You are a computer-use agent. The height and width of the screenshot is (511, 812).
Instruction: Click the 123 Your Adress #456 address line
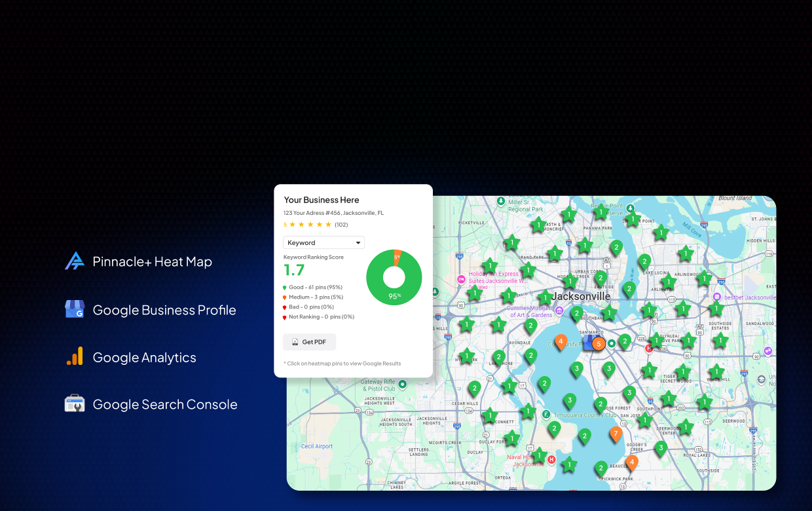[x=333, y=213]
